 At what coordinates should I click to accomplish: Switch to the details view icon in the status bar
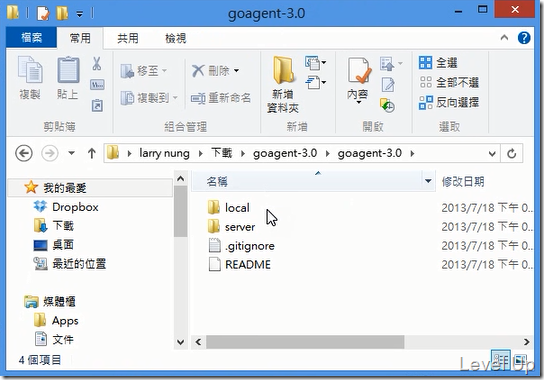[x=500, y=360]
